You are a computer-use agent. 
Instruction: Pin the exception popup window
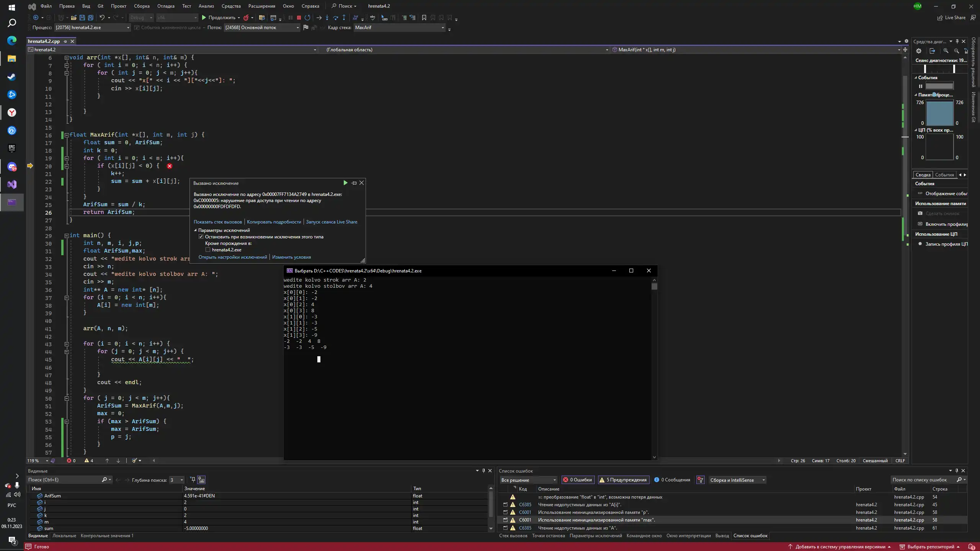click(x=354, y=183)
